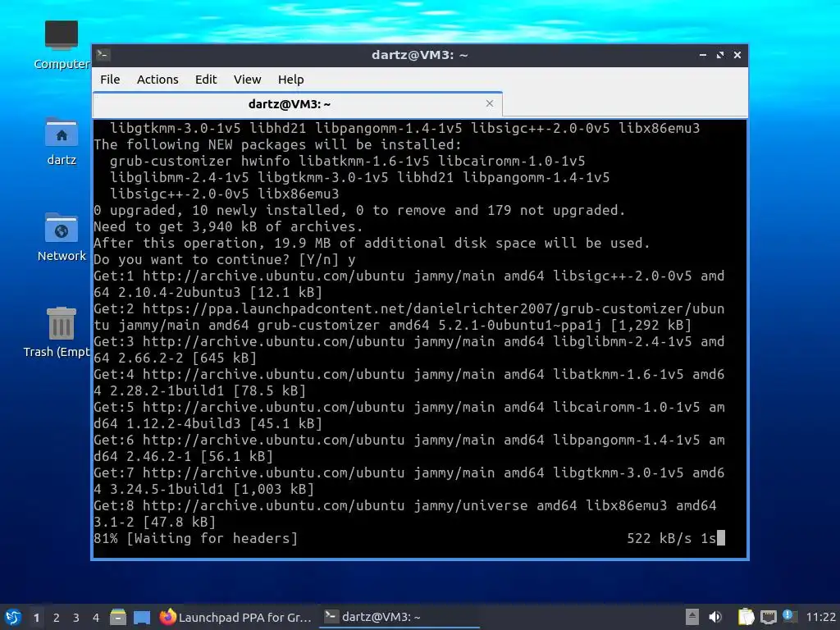Image resolution: width=840 pixels, height=630 pixels.
Task: Click the '81% [Waiting for headers]' progress line
Action: click(195, 538)
